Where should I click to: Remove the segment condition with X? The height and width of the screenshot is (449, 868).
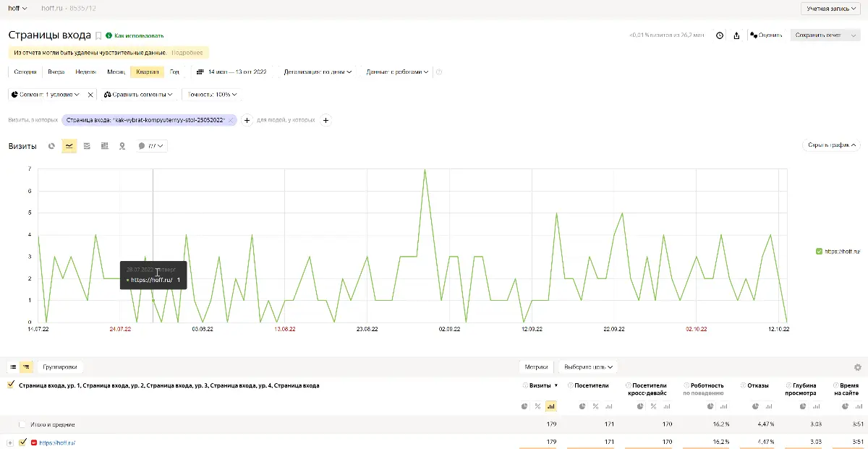90,95
